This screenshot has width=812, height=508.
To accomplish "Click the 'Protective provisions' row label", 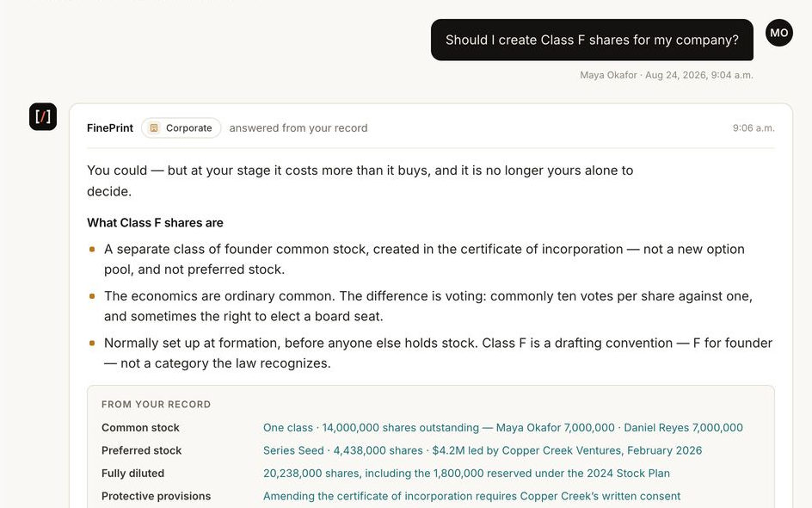I will (156, 496).
